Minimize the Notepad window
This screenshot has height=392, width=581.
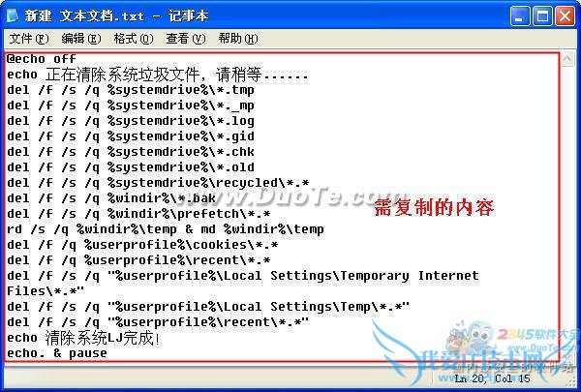(x=519, y=16)
